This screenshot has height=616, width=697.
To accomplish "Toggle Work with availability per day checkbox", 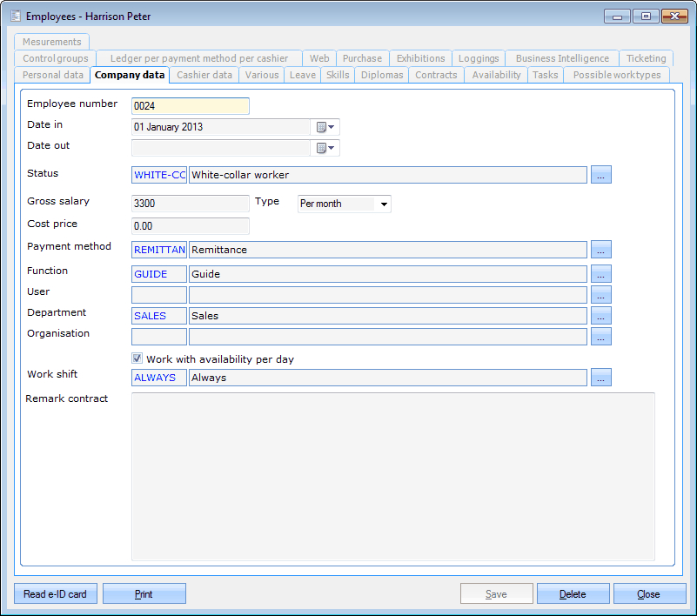I will coord(137,358).
